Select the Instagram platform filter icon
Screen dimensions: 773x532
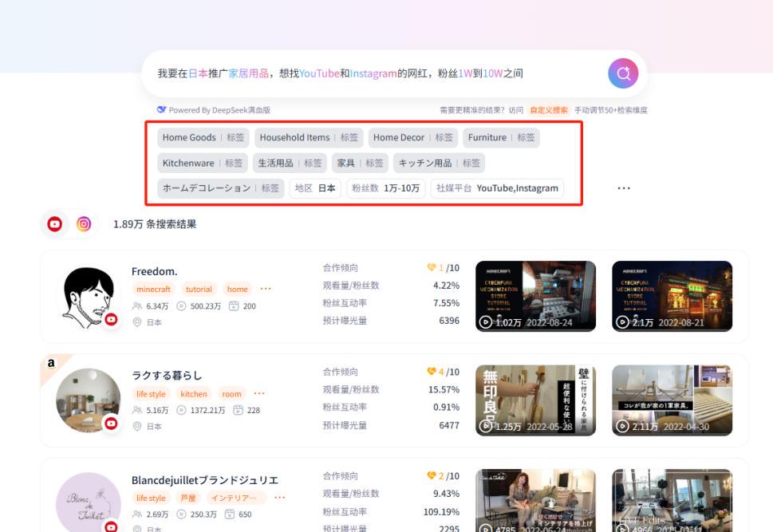(x=84, y=224)
